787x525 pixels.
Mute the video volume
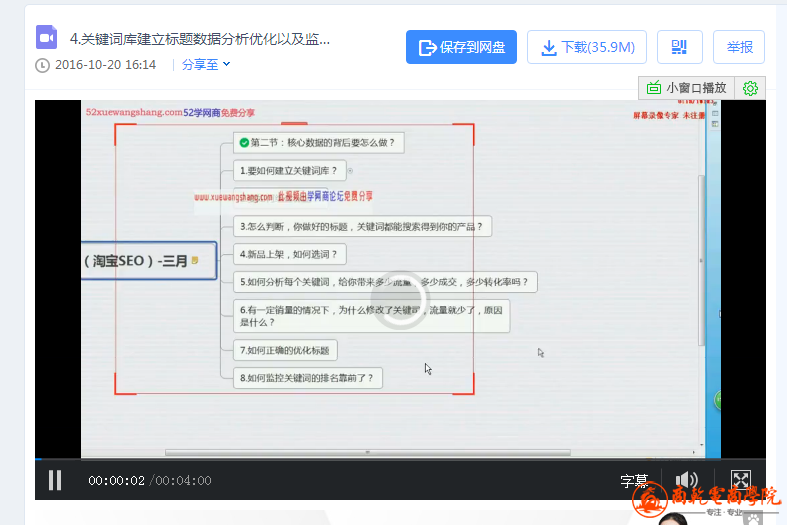[686, 480]
